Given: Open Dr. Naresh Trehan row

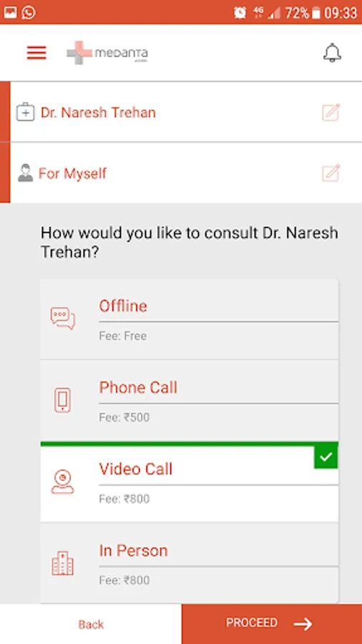Looking at the screenshot, I should coord(186,112).
